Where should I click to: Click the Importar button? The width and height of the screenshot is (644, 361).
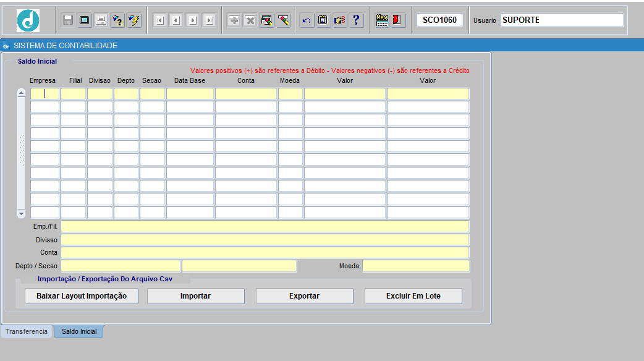click(x=195, y=296)
